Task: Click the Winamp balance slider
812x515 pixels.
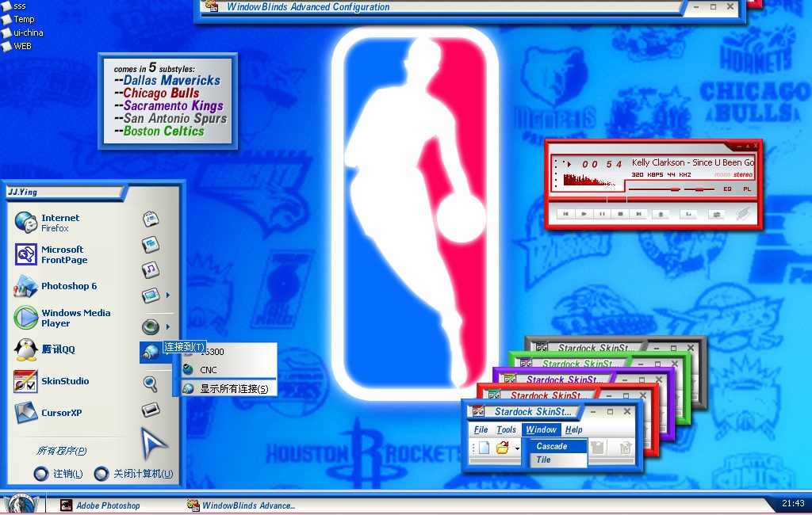Action: pos(699,189)
